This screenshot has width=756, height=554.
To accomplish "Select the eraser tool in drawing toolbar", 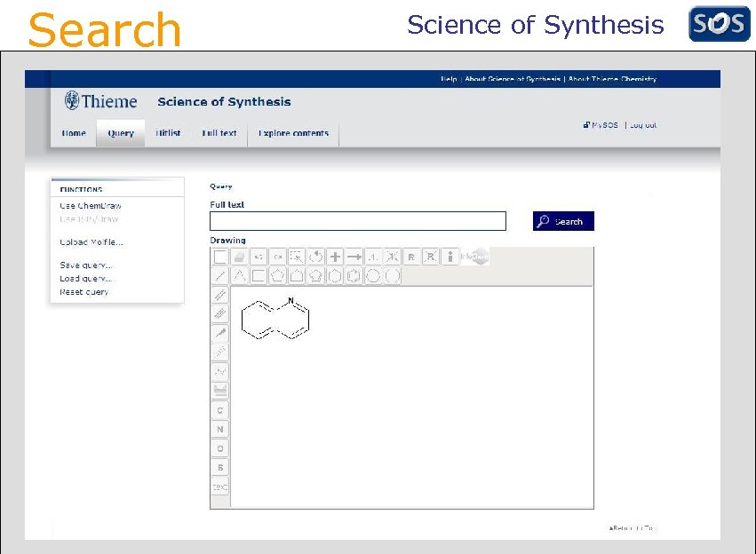I will pos(239,257).
